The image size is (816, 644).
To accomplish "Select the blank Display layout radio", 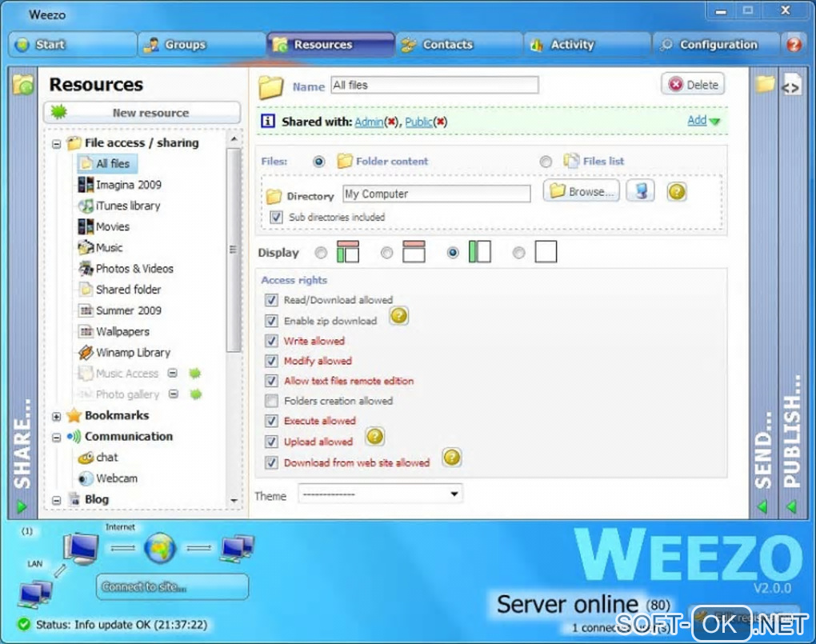I will (x=518, y=253).
